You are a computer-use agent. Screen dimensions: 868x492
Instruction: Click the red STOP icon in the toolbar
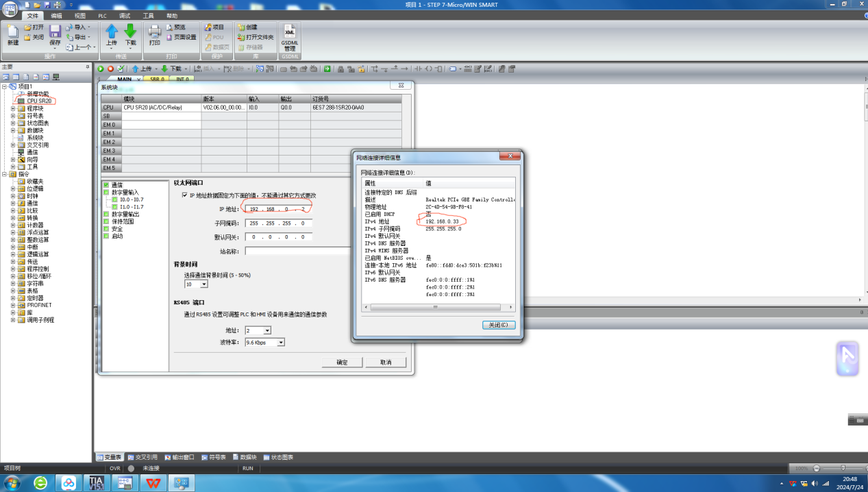click(x=110, y=69)
